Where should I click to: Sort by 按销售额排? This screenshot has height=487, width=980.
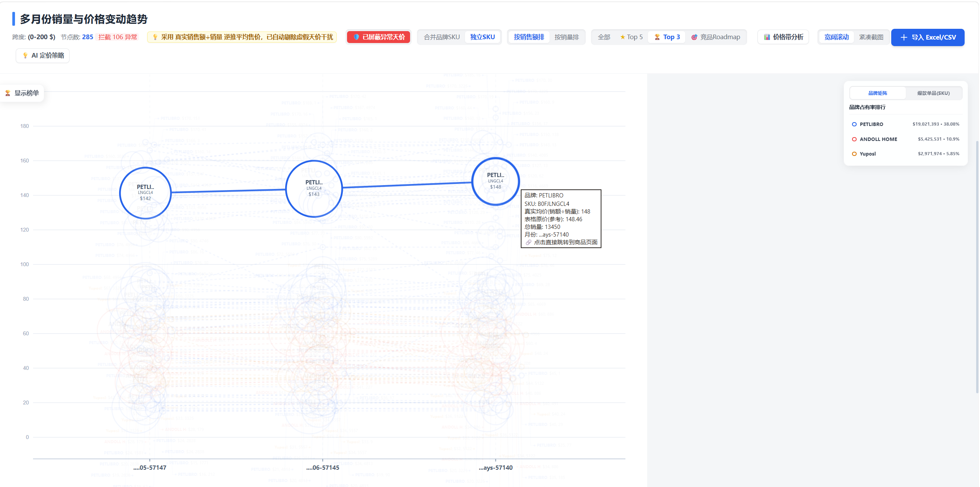(529, 37)
